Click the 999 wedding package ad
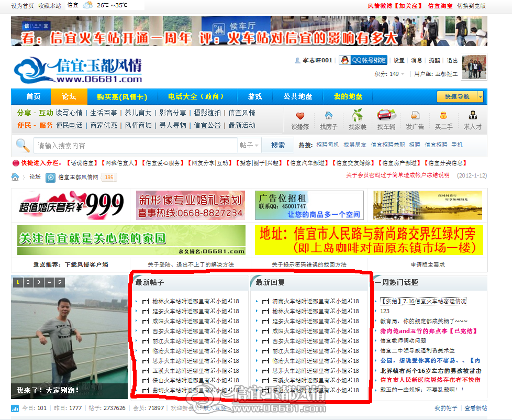This screenshot has width=512, height=420. point(71,205)
